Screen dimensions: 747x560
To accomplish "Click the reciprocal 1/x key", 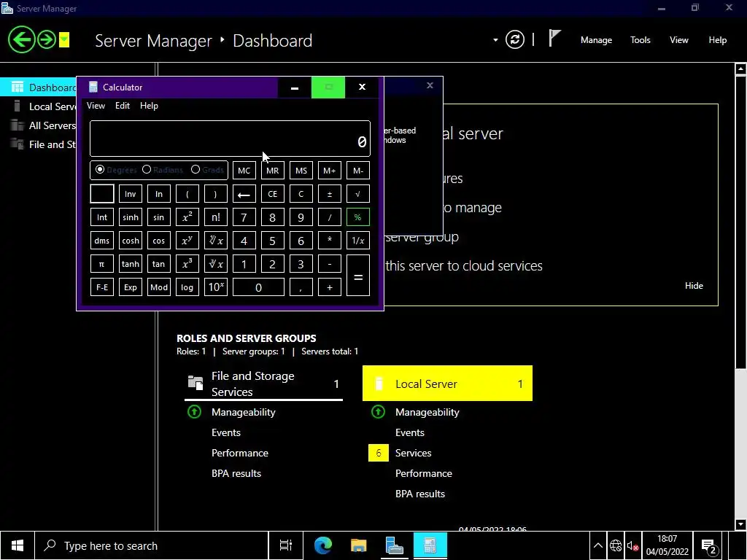I will pos(357,241).
